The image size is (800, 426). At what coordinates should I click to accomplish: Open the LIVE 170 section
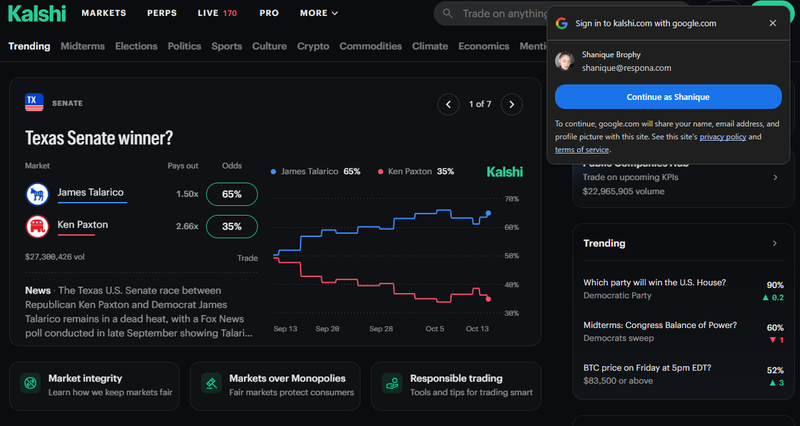click(x=217, y=13)
